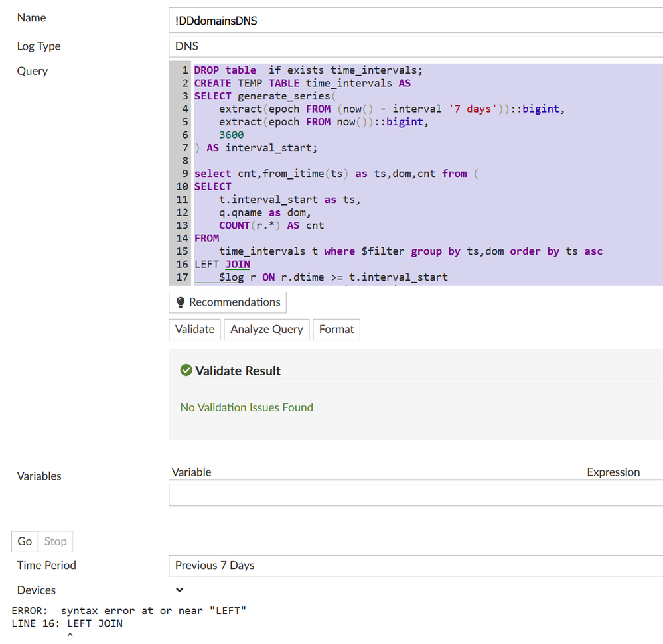Click the 3600 value on line 6

tap(232, 135)
